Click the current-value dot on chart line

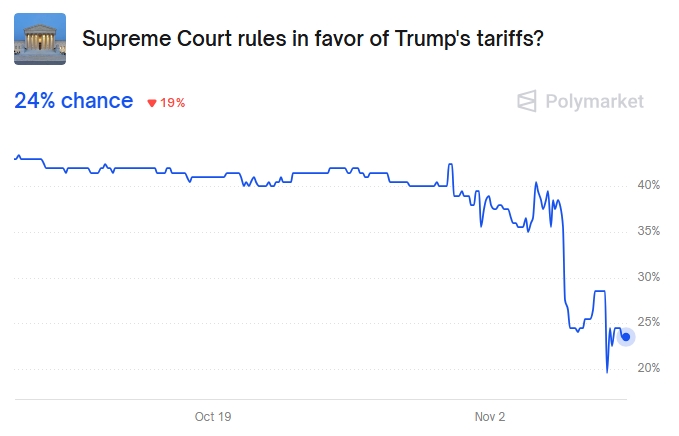point(626,337)
